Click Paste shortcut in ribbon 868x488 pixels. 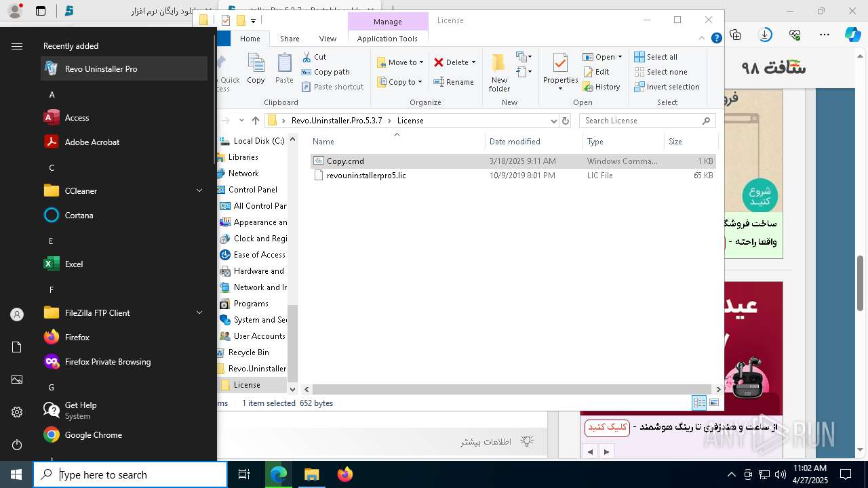pos(332,87)
